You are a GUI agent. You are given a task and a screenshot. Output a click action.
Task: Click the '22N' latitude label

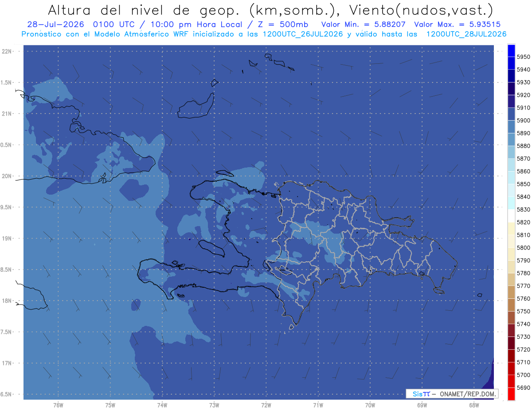[x=6, y=51]
